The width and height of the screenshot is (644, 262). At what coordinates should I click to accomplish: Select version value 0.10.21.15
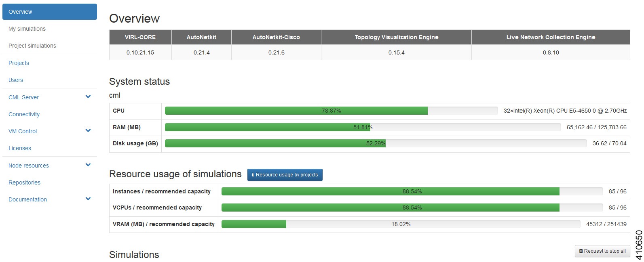[x=140, y=52]
